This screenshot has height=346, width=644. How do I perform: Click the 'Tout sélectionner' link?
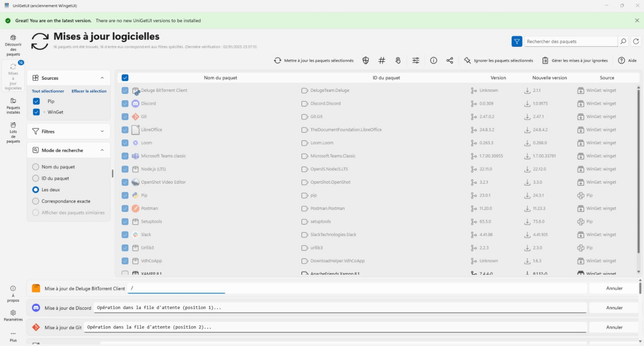pos(48,91)
